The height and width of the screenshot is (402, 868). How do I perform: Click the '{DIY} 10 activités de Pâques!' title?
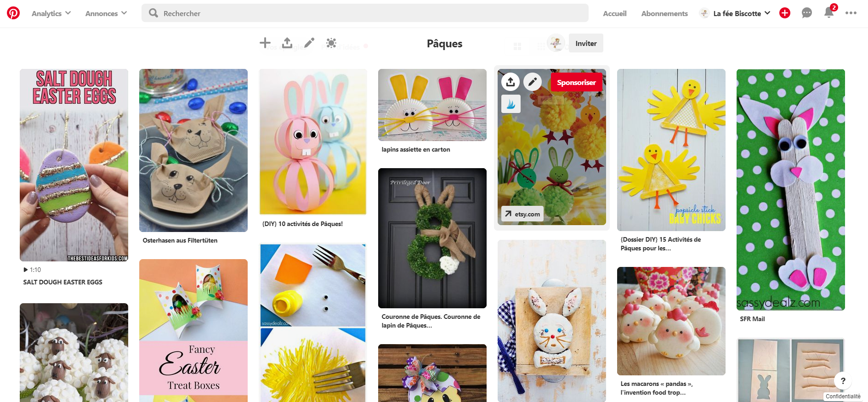coord(302,224)
